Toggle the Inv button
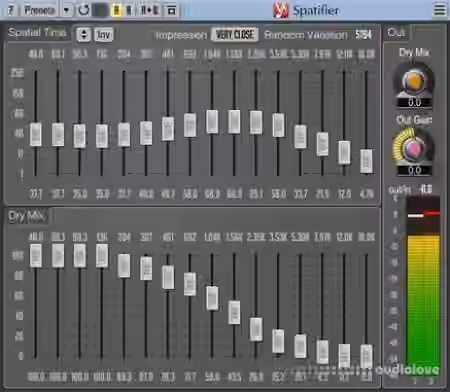This screenshot has width=450, height=392. (x=104, y=35)
